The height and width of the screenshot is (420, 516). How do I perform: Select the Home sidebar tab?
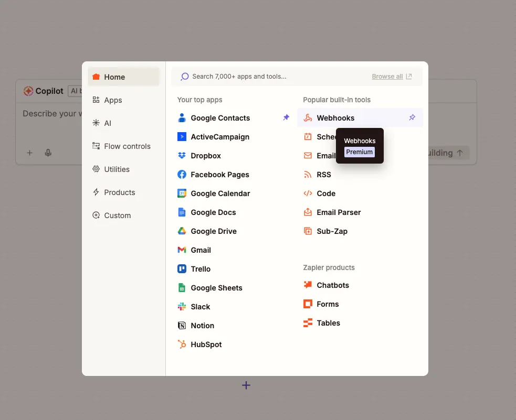(123, 77)
